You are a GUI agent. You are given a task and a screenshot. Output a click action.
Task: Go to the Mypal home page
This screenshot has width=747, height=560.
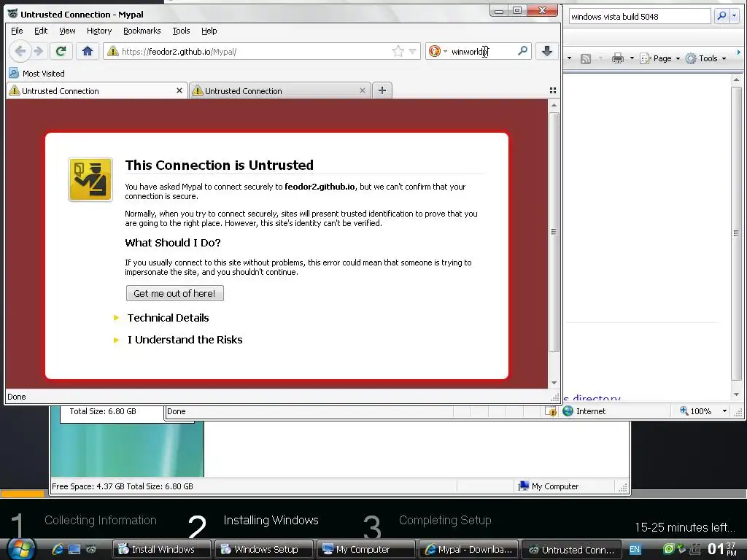88,51
